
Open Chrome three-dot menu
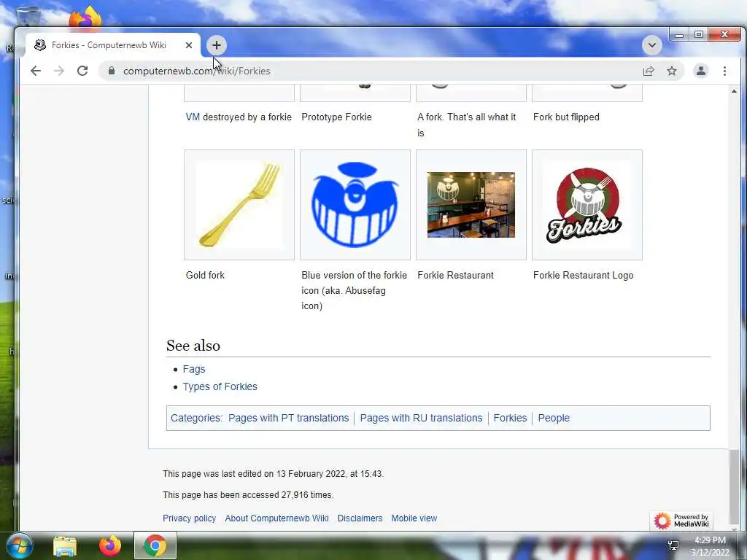coord(724,71)
